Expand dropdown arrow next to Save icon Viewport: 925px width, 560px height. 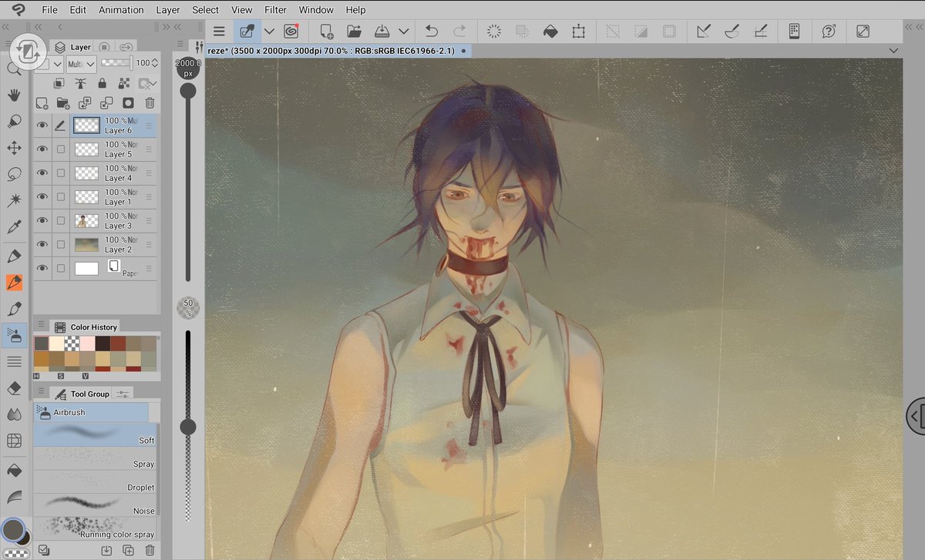click(404, 32)
